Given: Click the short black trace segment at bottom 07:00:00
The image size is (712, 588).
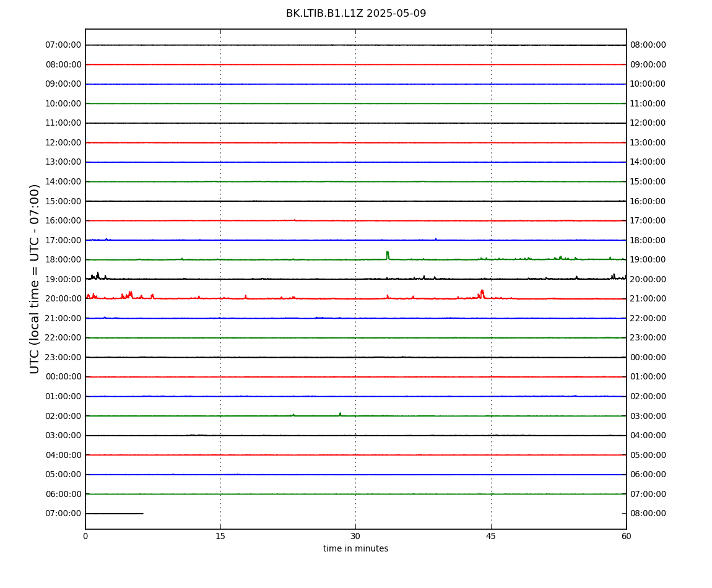Looking at the screenshot, I should point(115,514).
